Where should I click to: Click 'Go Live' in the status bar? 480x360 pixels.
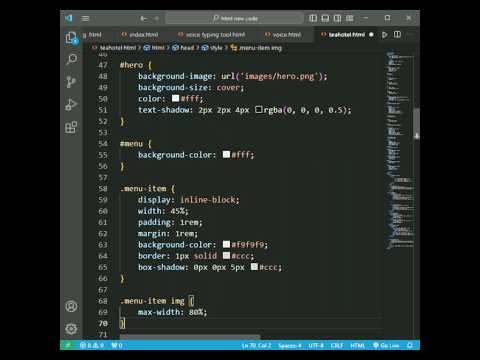pyautogui.click(x=386, y=346)
